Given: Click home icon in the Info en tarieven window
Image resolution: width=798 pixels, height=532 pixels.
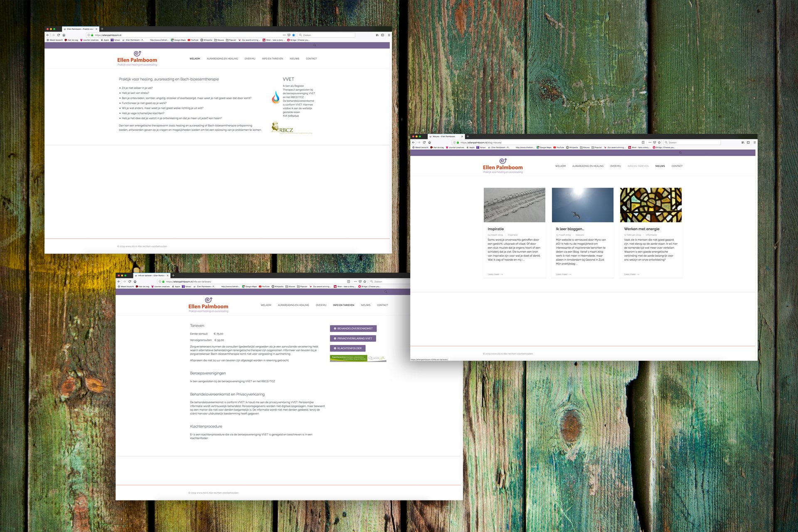Looking at the screenshot, I should [x=135, y=281].
